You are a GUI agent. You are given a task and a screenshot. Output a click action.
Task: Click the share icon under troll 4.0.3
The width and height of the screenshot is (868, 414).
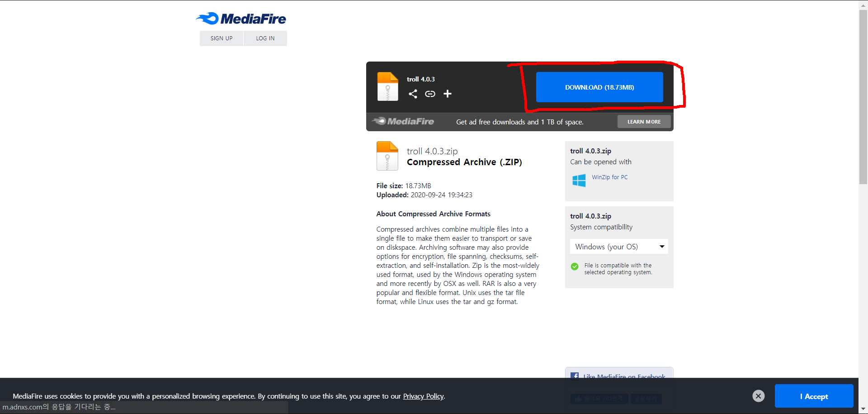(413, 94)
